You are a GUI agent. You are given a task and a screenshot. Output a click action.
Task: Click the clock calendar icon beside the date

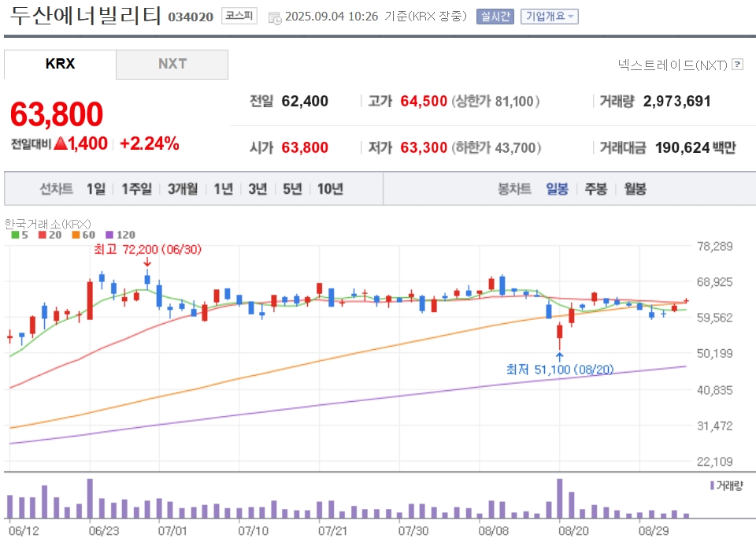coord(275,18)
